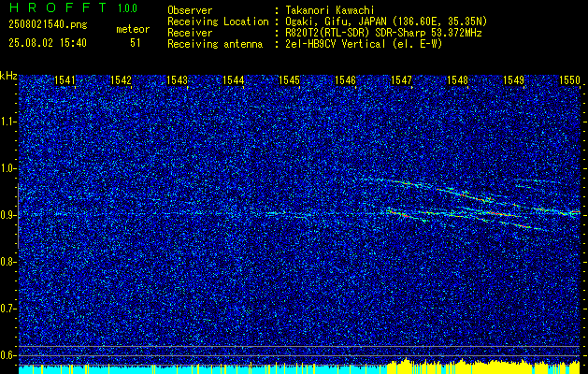Click the 1548 time marker
This screenshot has width=588, height=374.
point(457,80)
